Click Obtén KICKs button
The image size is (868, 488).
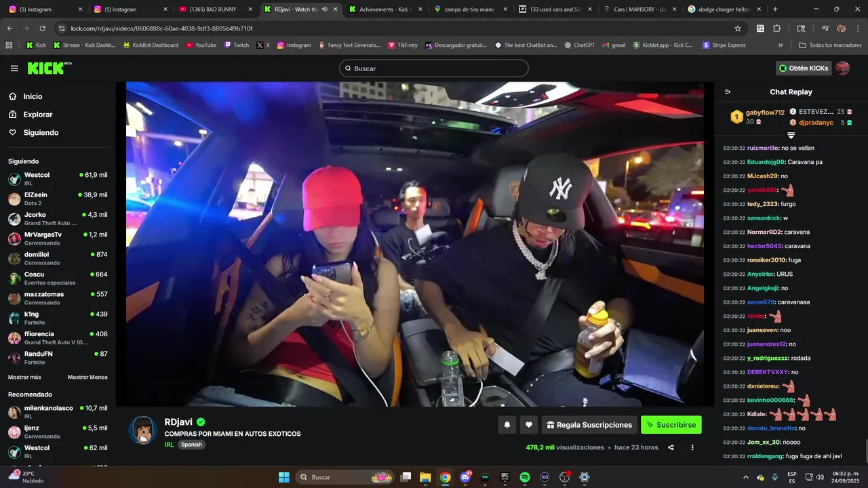point(804,68)
